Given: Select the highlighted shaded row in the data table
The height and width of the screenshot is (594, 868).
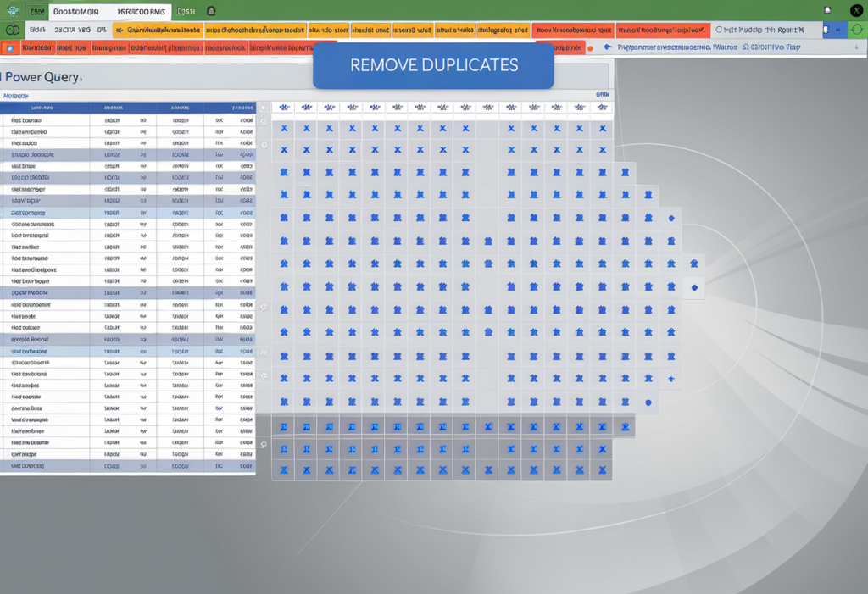Looking at the screenshot, I should [x=127, y=154].
